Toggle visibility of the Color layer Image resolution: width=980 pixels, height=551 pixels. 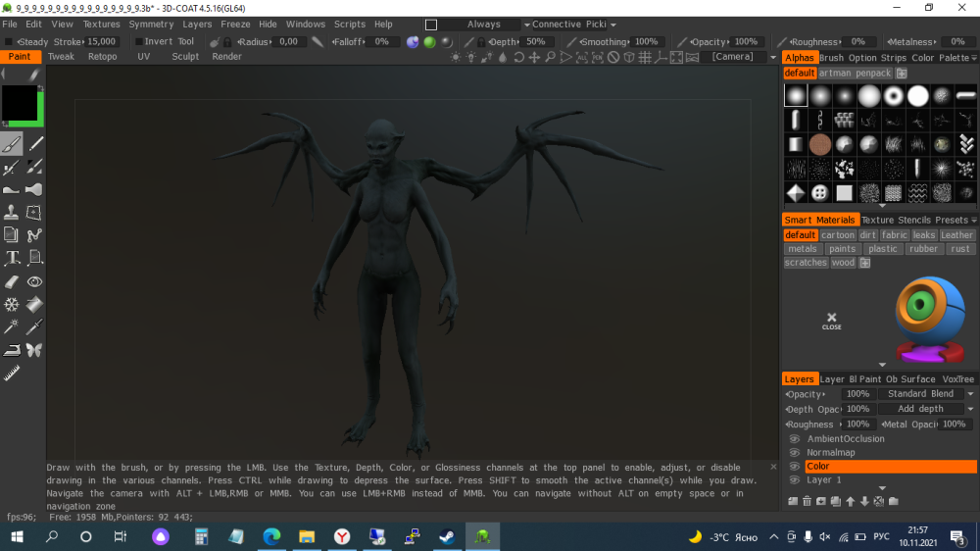coord(795,466)
